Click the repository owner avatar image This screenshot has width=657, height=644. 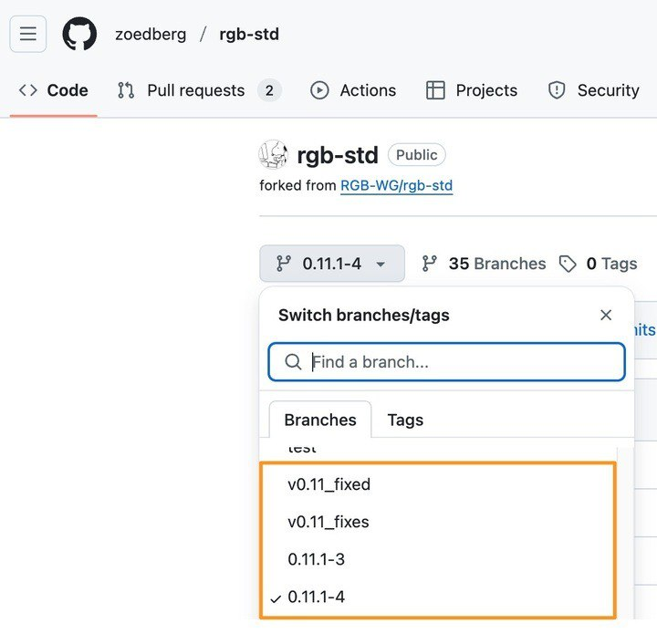pyautogui.click(x=274, y=154)
